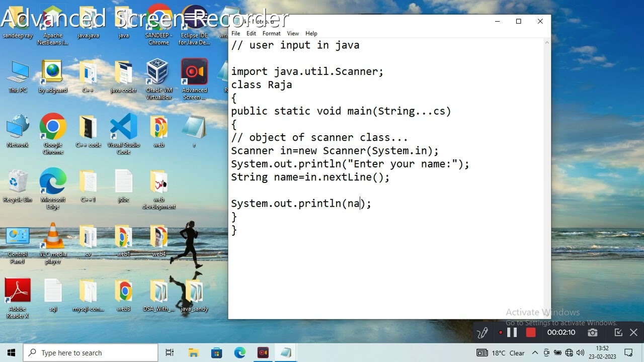Select the java_sandy folder
Viewport: 644px width, 362px height.
[194, 296]
